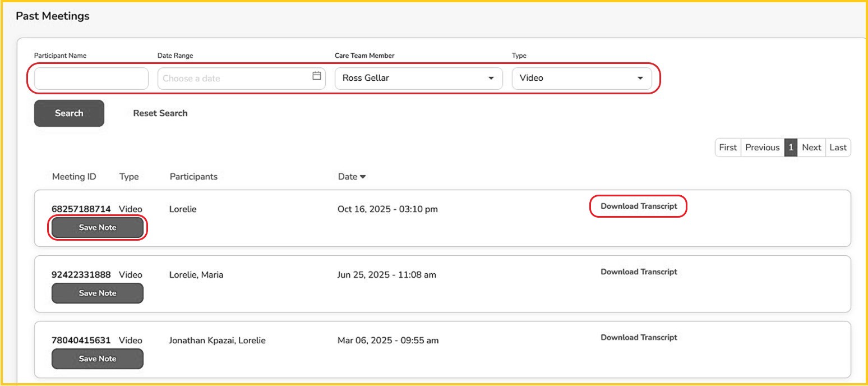The image size is (868, 386).
Task: Save Note for meeting 92422331888
Action: click(x=98, y=293)
